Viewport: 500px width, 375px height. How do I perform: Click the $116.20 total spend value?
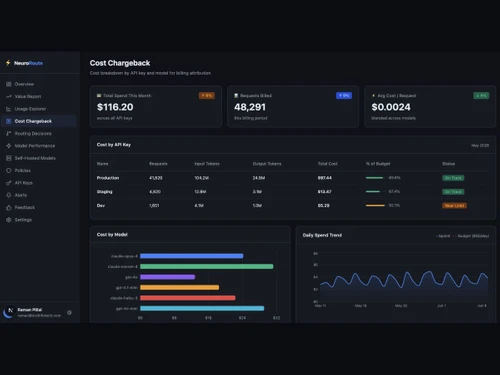click(x=115, y=107)
